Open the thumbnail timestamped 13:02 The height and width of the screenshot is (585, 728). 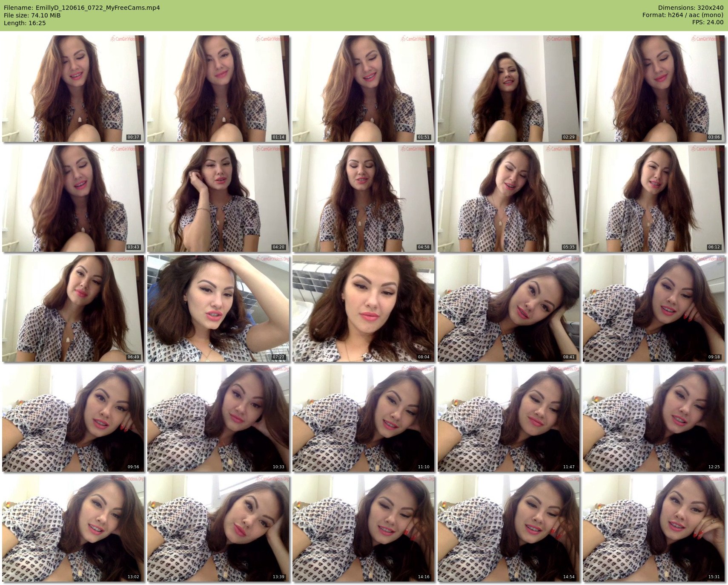[x=73, y=528]
